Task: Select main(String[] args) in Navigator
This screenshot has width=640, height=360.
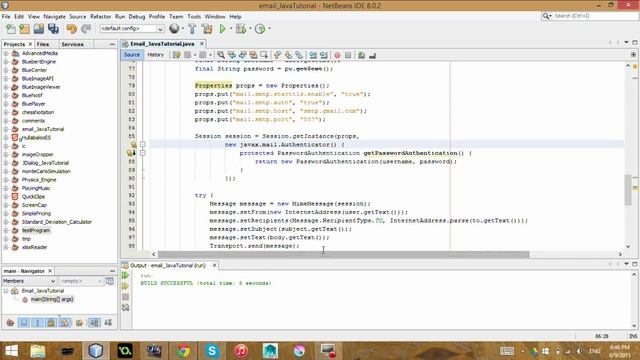Action: pyautogui.click(x=52, y=299)
